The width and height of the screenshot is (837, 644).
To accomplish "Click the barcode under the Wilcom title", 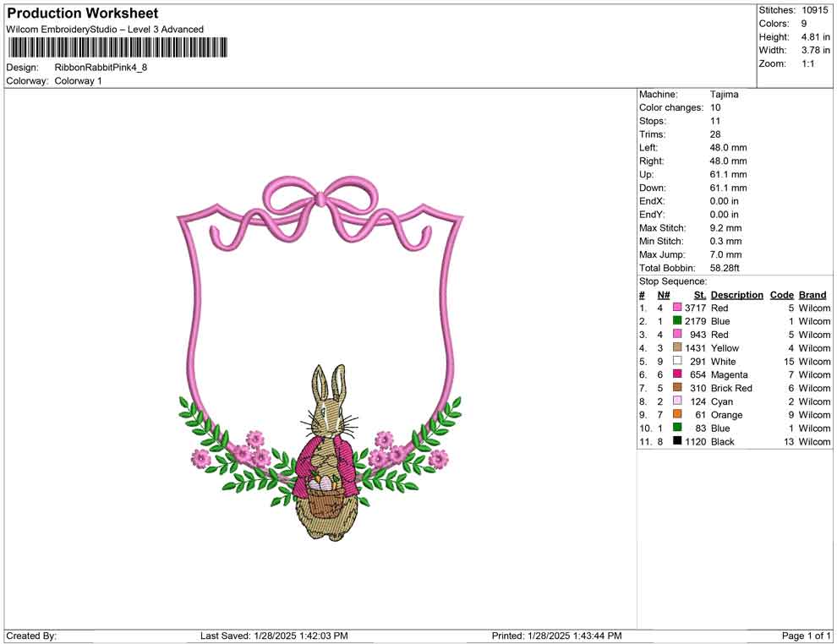I will tap(117, 47).
